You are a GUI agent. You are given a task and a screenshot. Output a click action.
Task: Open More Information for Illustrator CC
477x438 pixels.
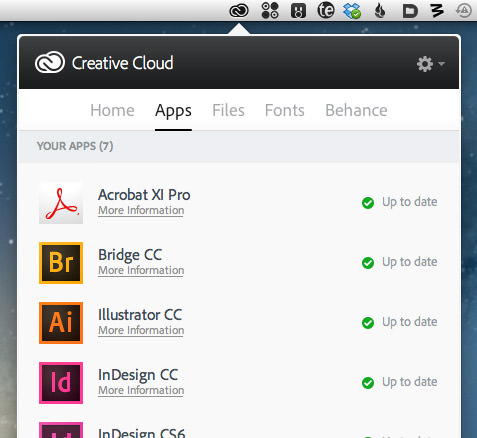coord(141,331)
